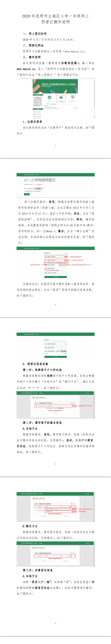Image resolution: width=111 pixels, height=644 pixels.
Task: Click the 忘记密码 link in the 用户登录 form
Action: 65,354
